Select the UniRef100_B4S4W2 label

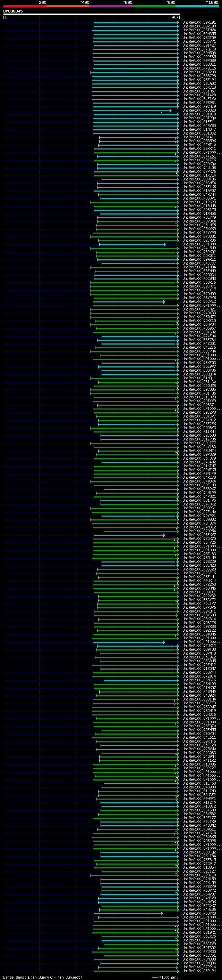199,462
